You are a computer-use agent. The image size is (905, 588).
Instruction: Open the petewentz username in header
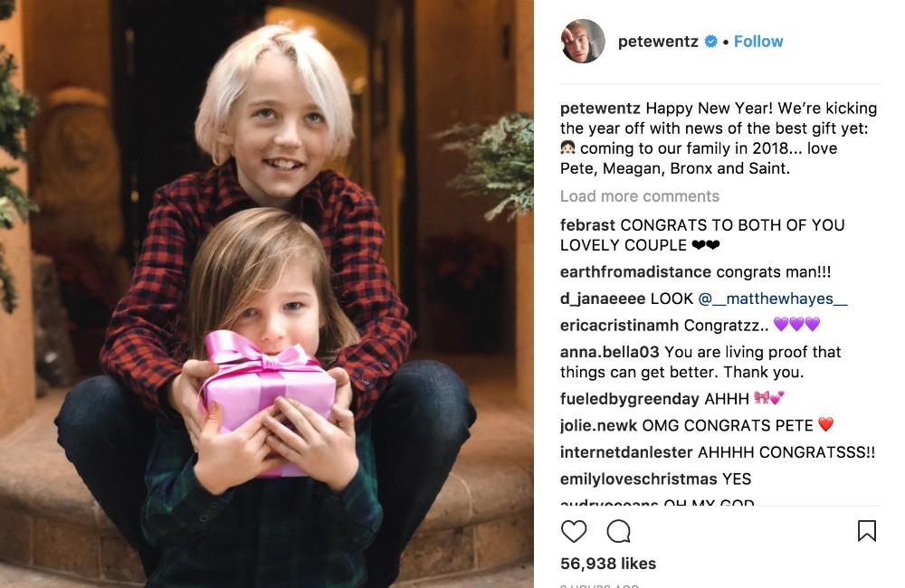click(x=658, y=42)
